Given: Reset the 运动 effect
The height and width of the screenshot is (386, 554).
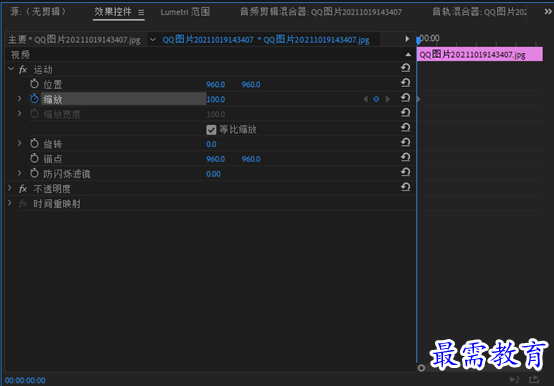Looking at the screenshot, I should [406, 68].
